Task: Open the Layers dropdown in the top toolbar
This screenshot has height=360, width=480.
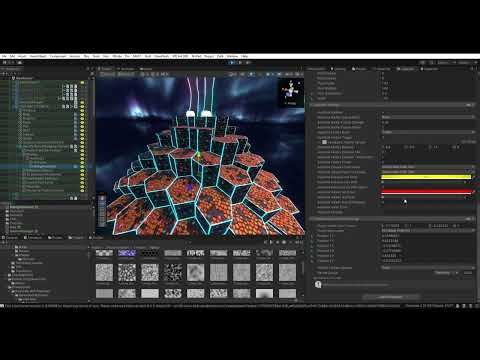Action: [446, 62]
